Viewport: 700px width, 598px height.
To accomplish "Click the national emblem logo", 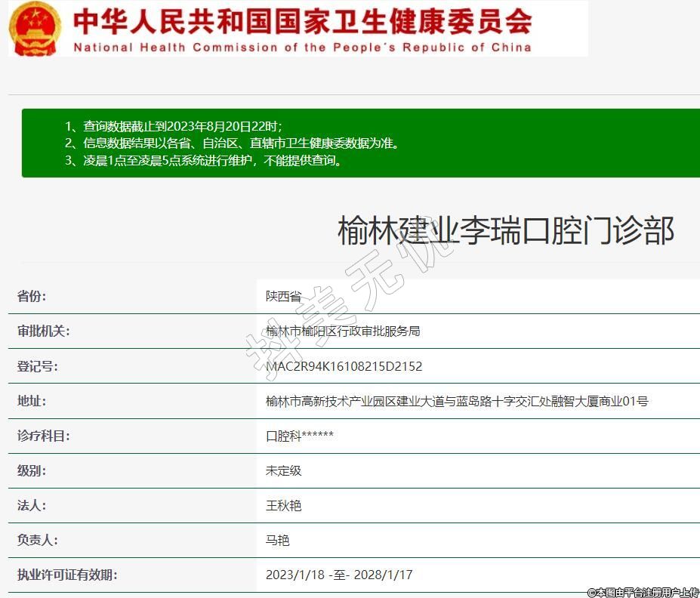I will (35, 29).
